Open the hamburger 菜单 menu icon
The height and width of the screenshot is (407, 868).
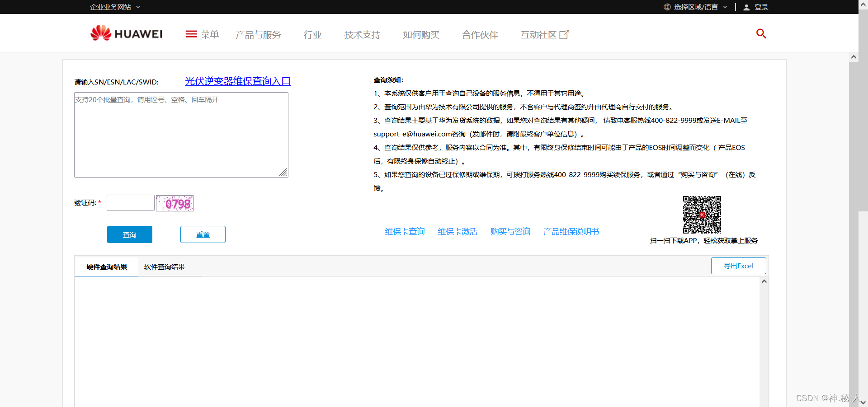[191, 34]
